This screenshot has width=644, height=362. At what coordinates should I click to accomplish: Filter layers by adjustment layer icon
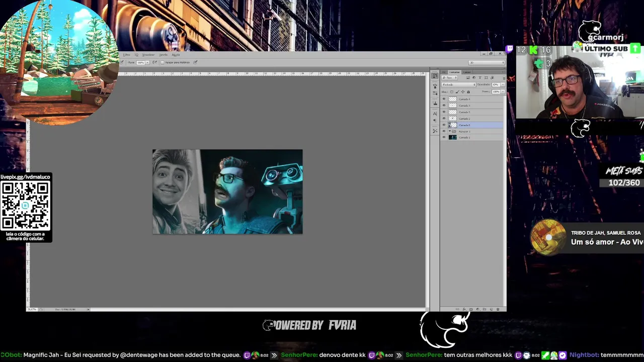click(474, 78)
